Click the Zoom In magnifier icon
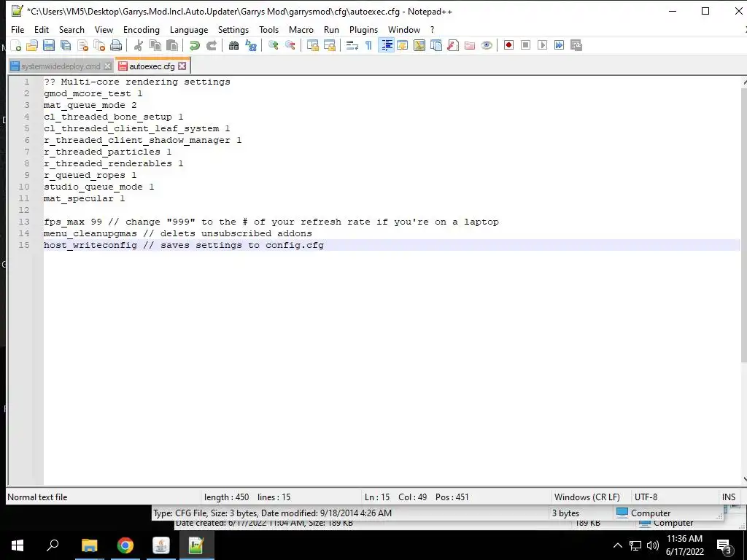This screenshot has width=747, height=560. tap(273, 45)
